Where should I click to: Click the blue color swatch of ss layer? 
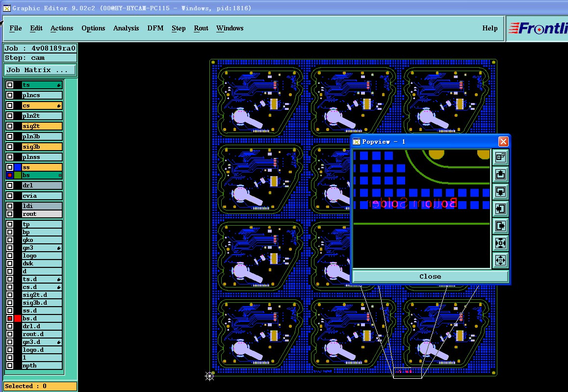coord(17,167)
